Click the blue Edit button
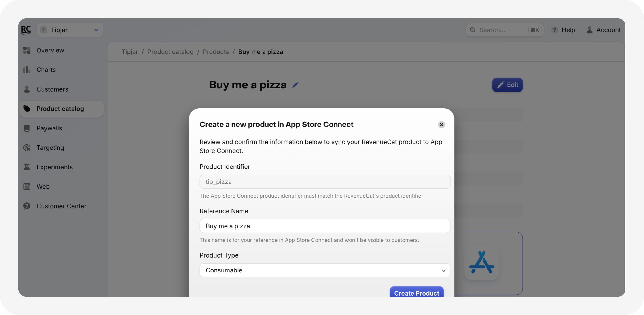 [507, 85]
